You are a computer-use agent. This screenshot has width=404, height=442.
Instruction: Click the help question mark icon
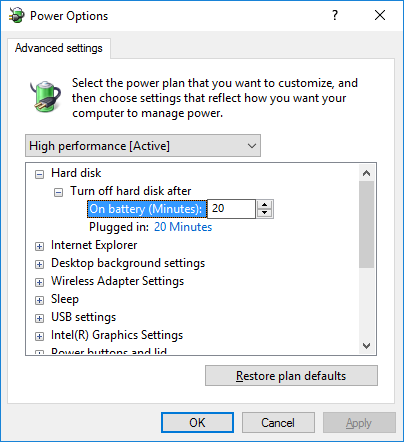(x=335, y=15)
